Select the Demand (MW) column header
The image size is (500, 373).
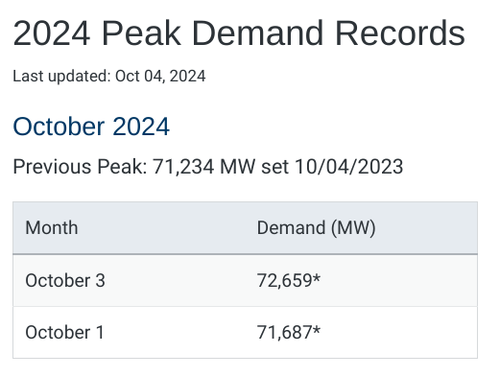(x=316, y=228)
